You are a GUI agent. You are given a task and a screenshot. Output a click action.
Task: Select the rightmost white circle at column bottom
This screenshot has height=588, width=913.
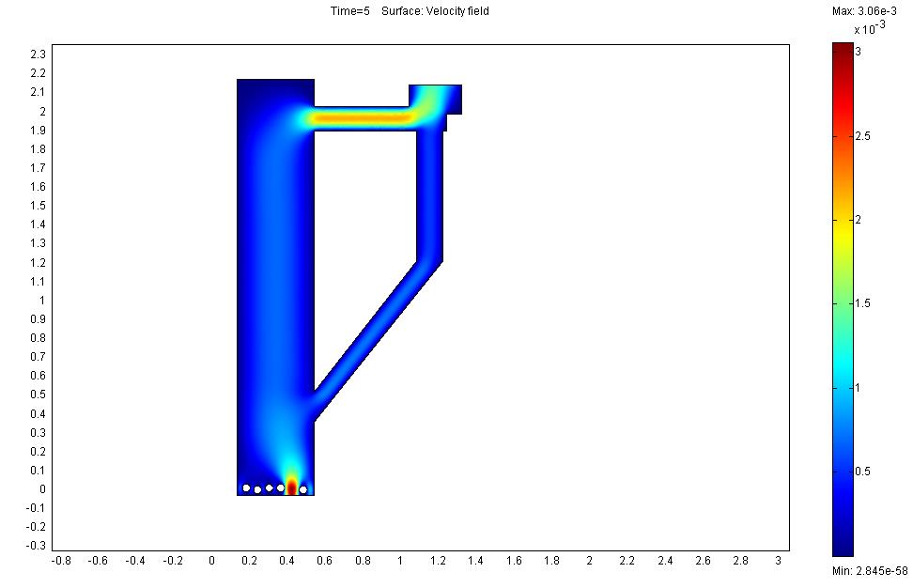(x=302, y=489)
